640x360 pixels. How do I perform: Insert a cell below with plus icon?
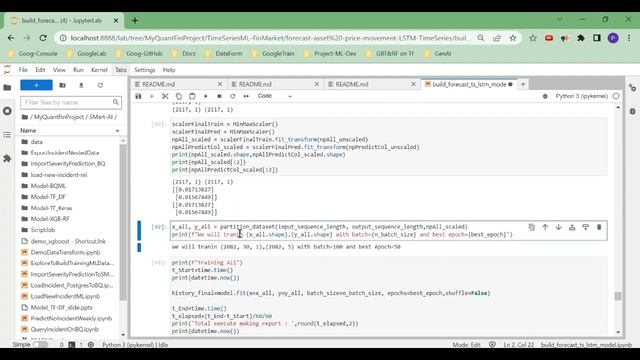tap(152, 96)
